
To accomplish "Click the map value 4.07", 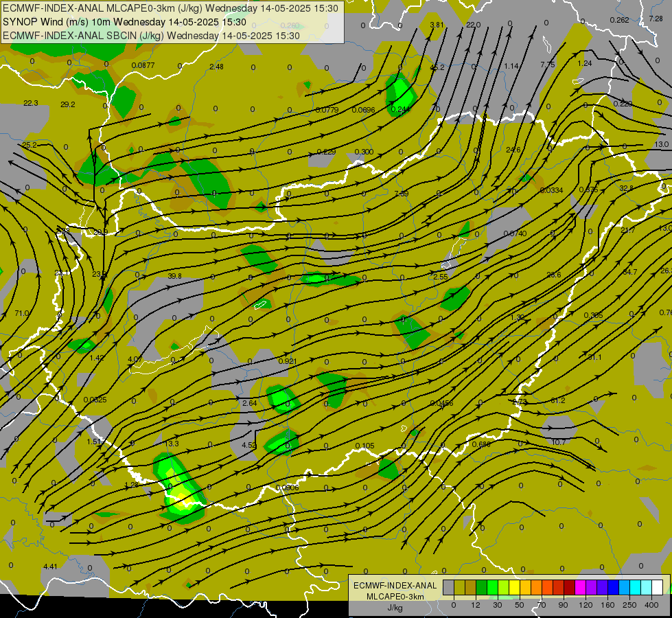I will coord(135,359).
